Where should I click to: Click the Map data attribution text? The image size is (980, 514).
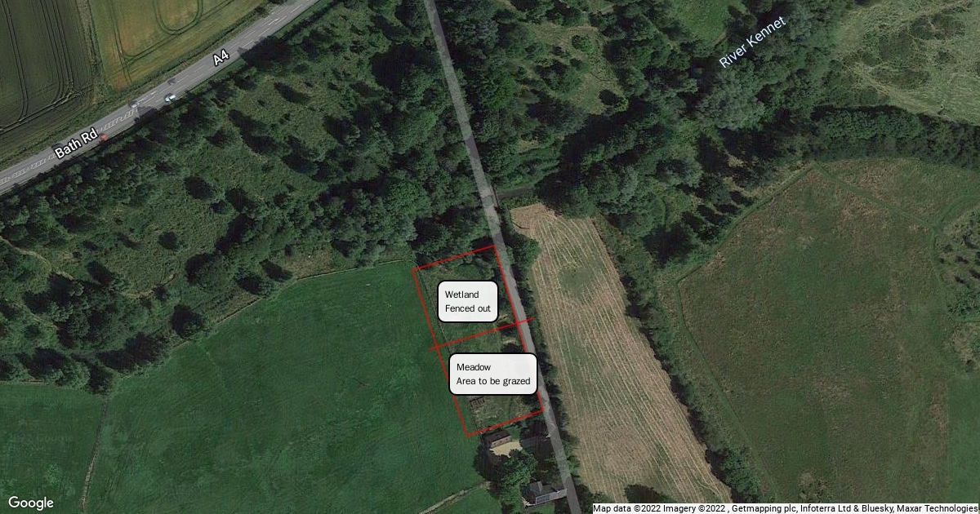tap(786, 508)
